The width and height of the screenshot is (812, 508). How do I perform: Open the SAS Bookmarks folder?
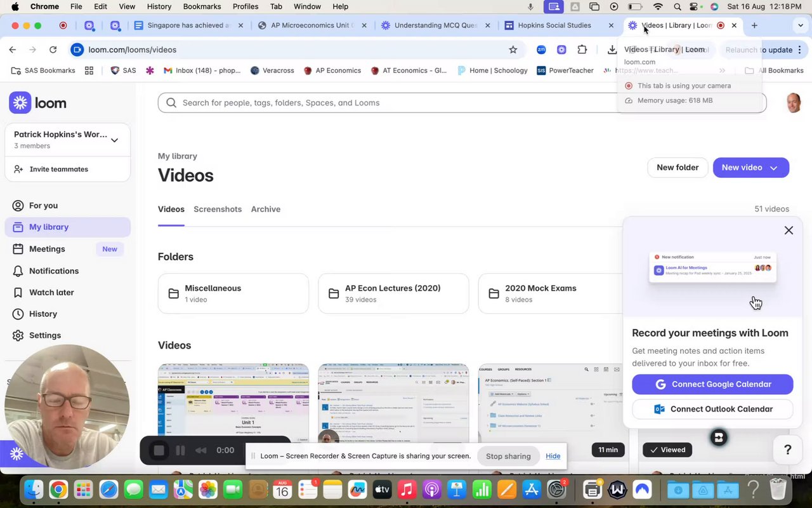click(43, 70)
